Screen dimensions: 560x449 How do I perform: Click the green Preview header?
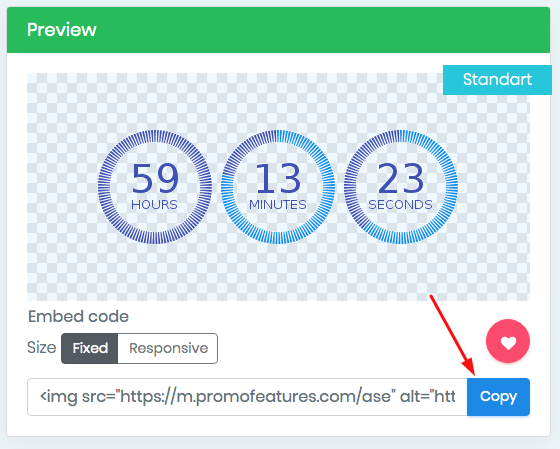[278, 30]
